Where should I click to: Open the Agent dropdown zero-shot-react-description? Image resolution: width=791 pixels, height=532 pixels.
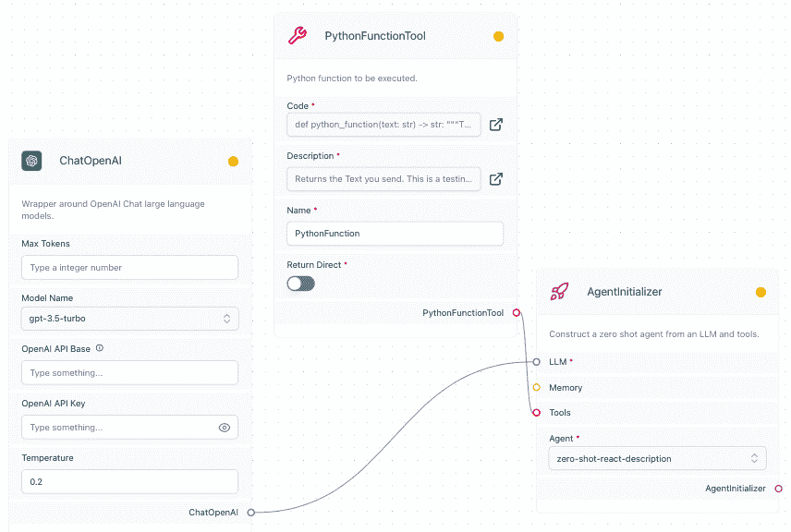[657, 459]
